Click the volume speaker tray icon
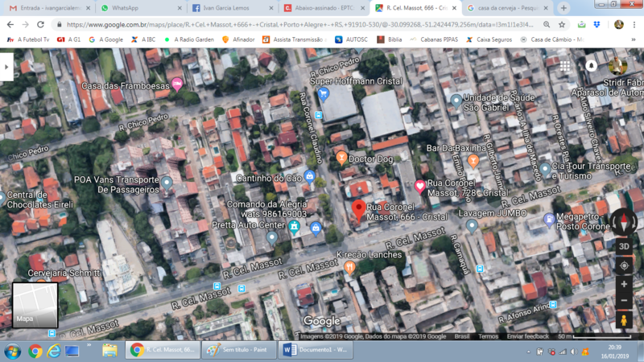 click(574, 352)
